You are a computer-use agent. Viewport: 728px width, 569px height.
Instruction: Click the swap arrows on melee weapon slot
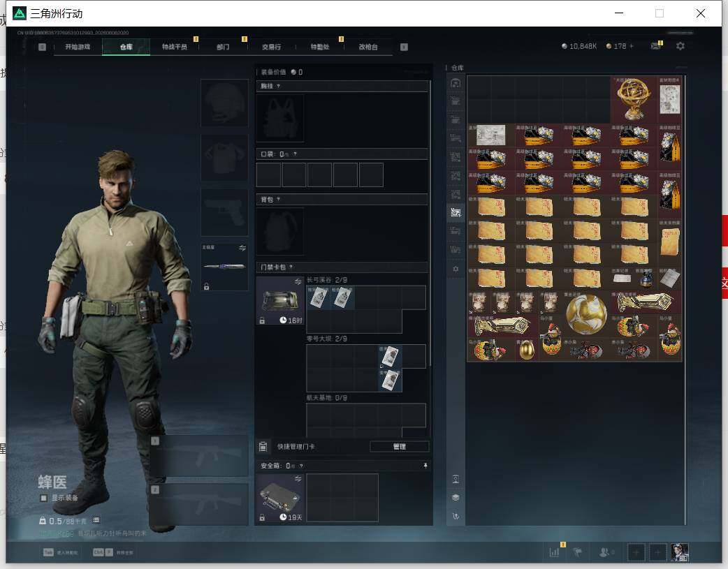click(242, 248)
